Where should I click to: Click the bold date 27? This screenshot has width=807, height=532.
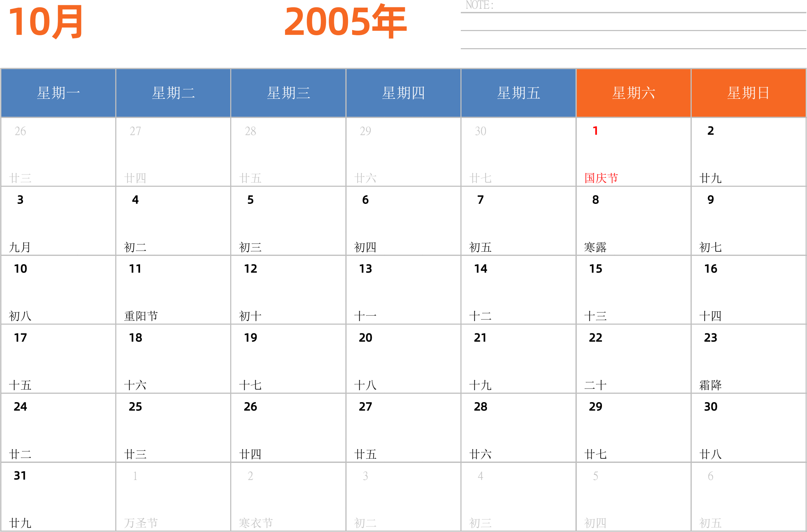pyautogui.click(x=365, y=407)
